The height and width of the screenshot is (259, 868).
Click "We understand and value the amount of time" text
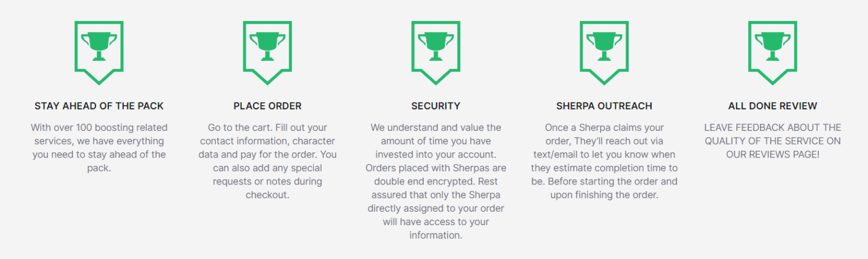436,134
